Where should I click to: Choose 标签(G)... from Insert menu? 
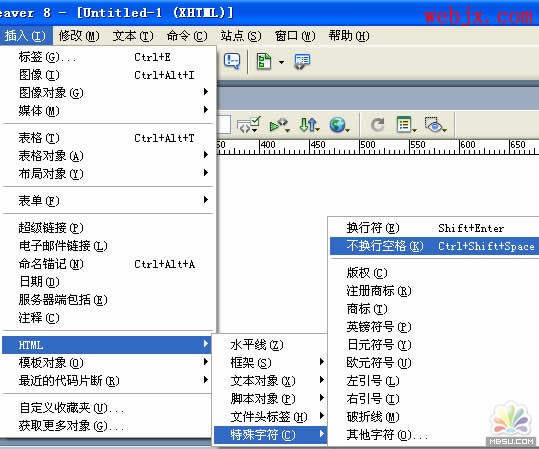tap(108, 57)
